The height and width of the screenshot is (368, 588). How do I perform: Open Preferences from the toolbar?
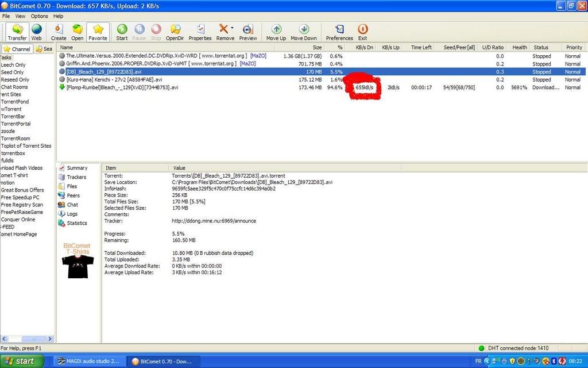339,32
